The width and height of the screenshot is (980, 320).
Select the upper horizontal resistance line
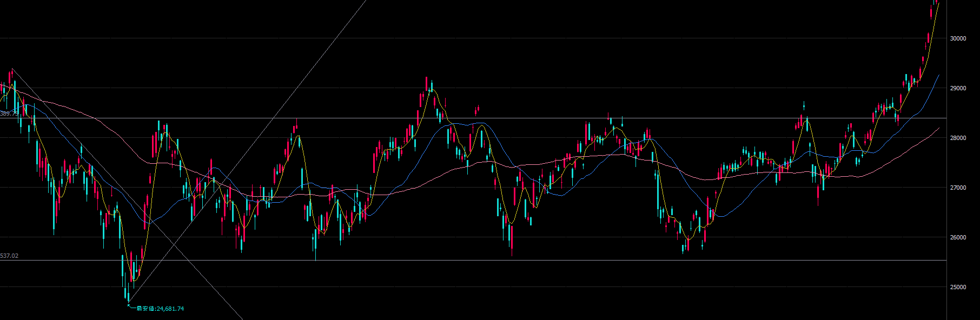tap(541, 118)
